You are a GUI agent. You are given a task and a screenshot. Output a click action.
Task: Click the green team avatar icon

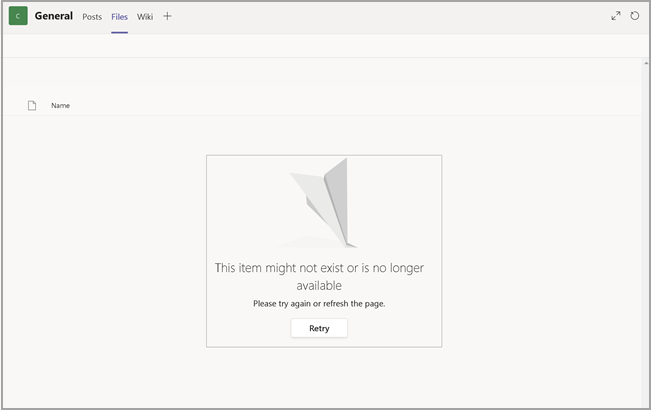18,16
